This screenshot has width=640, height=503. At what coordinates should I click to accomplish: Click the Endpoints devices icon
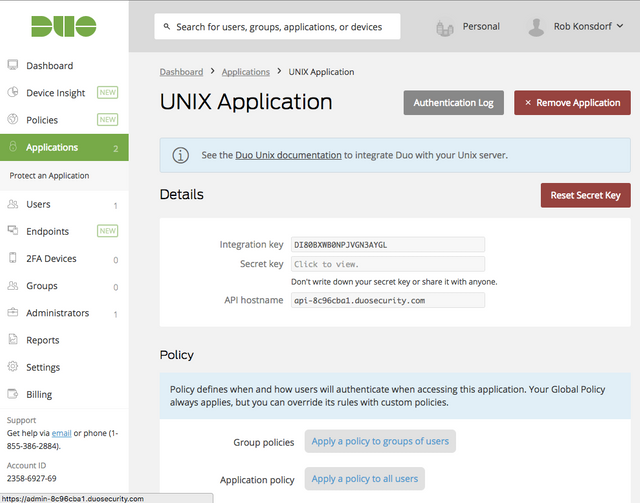(13, 231)
